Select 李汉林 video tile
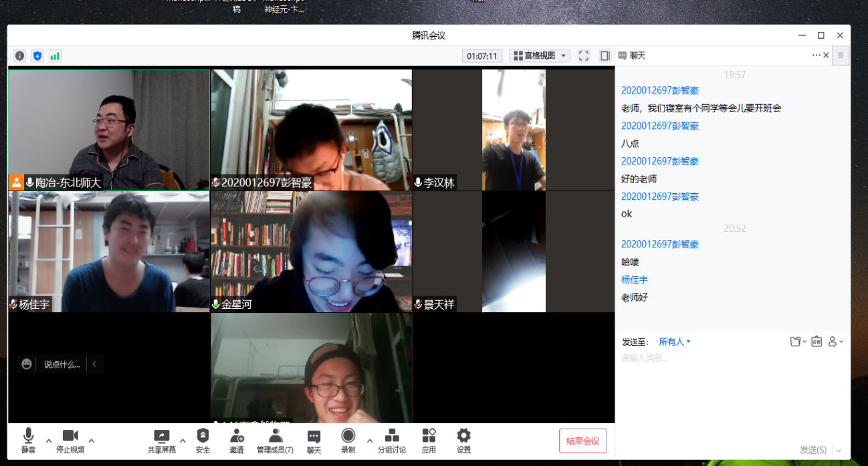 514,130
